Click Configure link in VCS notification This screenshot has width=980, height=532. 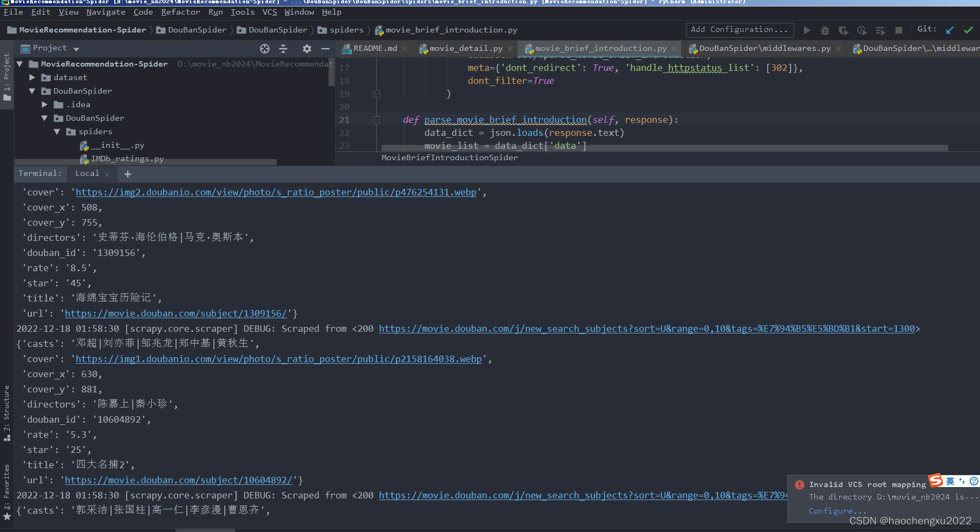pyautogui.click(x=838, y=511)
